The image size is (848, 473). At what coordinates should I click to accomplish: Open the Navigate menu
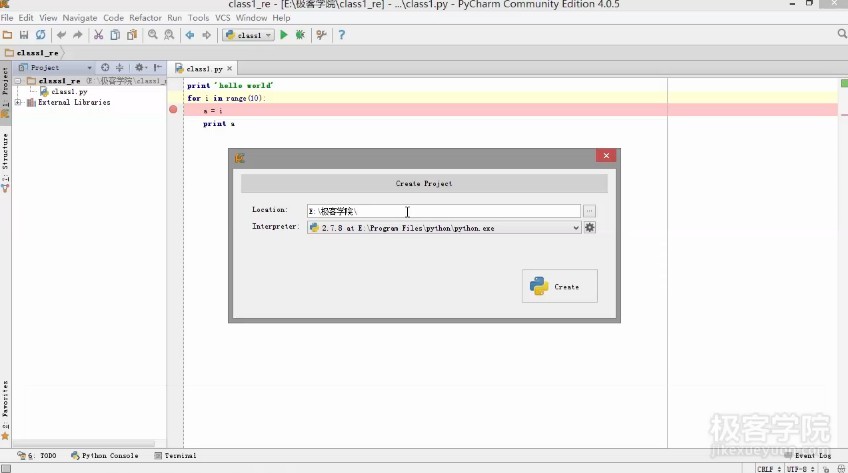(x=80, y=18)
